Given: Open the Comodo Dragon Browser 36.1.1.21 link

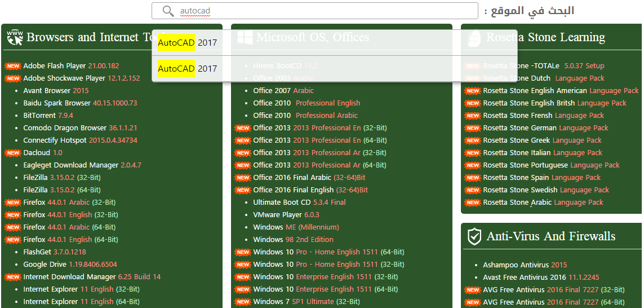Looking at the screenshot, I should coord(80,128).
